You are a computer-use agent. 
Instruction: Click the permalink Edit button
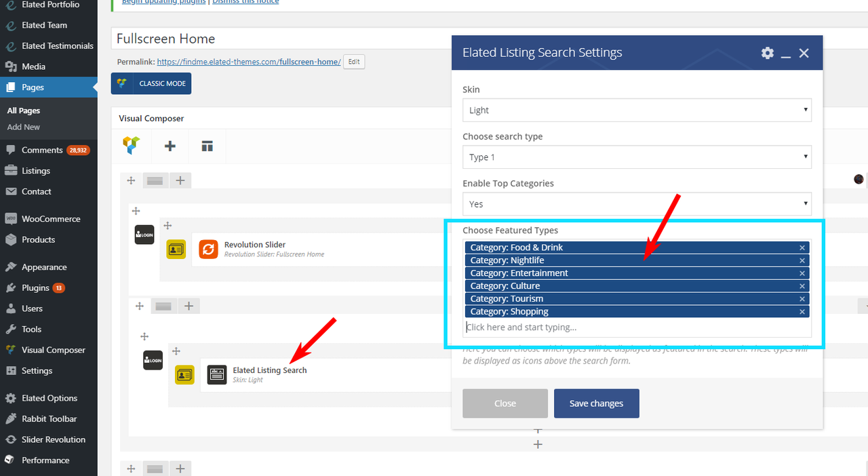point(354,62)
